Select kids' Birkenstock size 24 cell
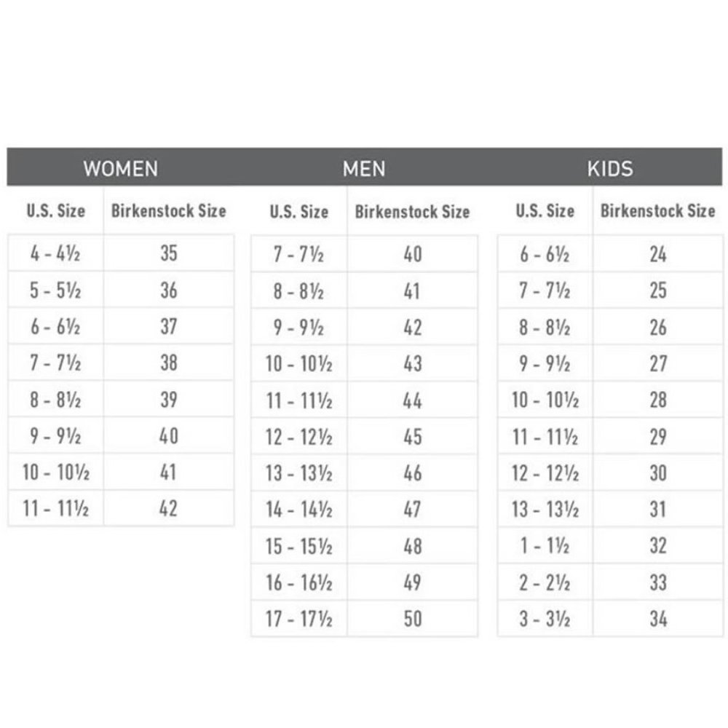Image resolution: width=728 pixels, height=728 pixels. 658,254
